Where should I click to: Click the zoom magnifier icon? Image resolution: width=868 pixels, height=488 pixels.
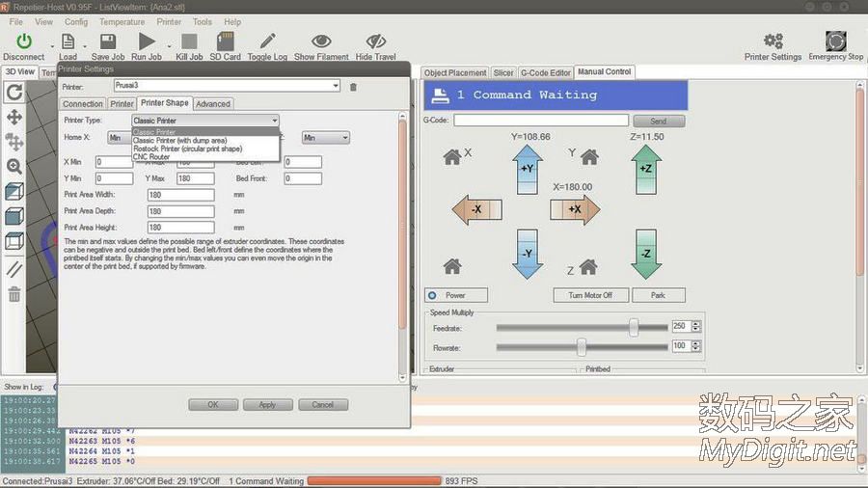tap(14, 166)
